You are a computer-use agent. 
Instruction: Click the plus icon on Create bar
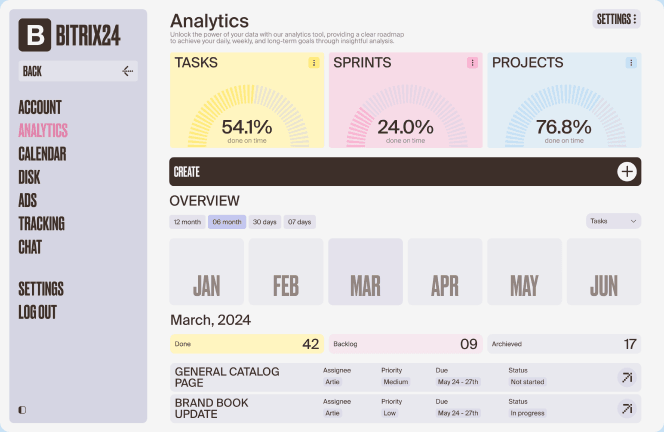(627, 172)
